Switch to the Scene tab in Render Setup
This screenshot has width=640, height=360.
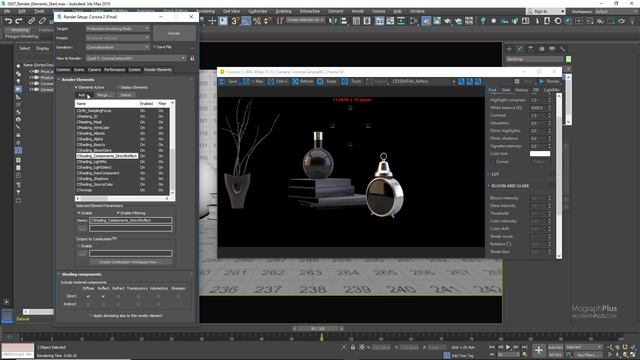79,70
